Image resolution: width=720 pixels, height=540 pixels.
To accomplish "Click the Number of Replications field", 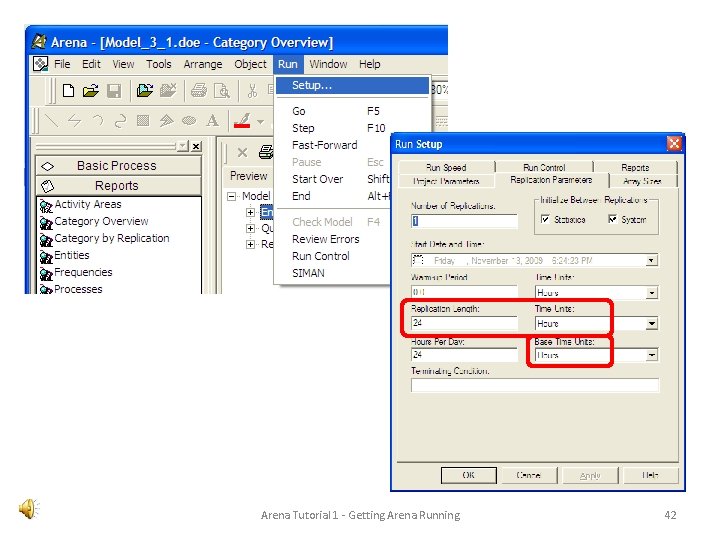I will click(x=464, y=221).
